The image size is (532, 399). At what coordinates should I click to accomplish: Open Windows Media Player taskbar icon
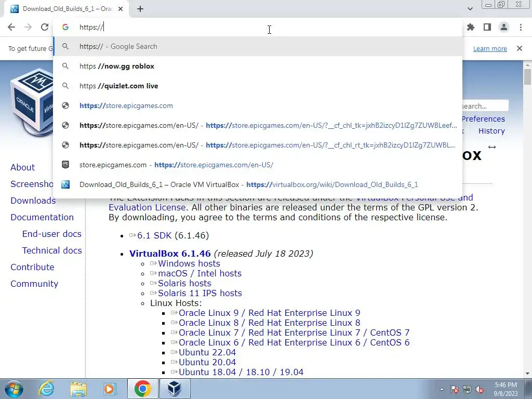point(110,389)
